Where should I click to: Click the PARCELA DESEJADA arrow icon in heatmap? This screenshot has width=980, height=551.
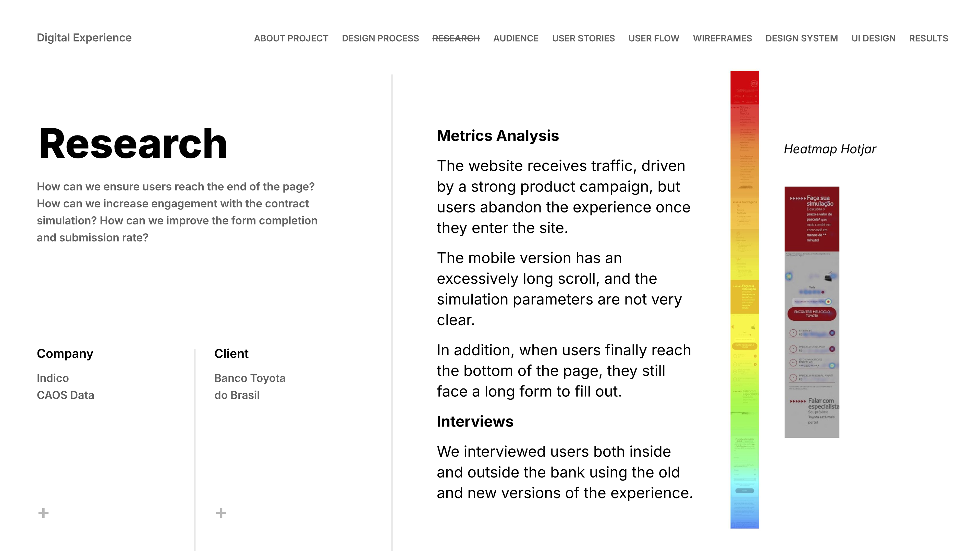coord(832,349)
